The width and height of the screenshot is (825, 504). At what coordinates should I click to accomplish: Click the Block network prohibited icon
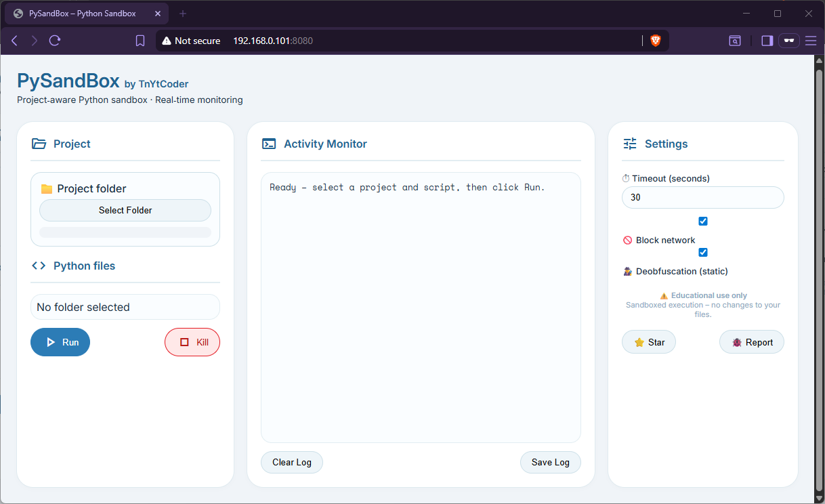[627, 240]
